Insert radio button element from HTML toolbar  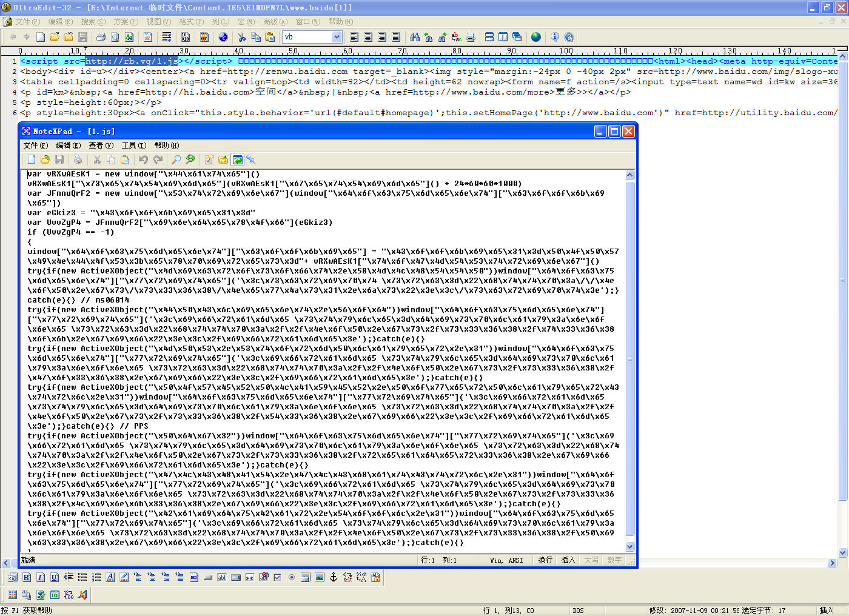(x=292, y=577)
